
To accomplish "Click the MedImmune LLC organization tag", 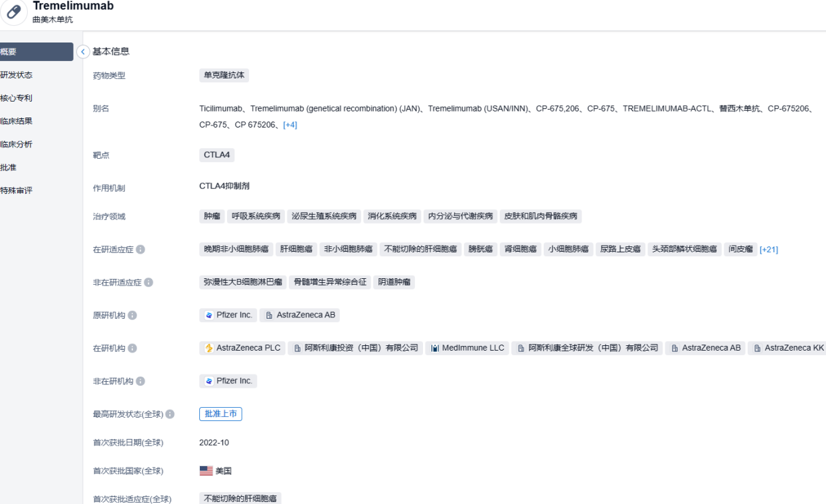I will [467, 348].
